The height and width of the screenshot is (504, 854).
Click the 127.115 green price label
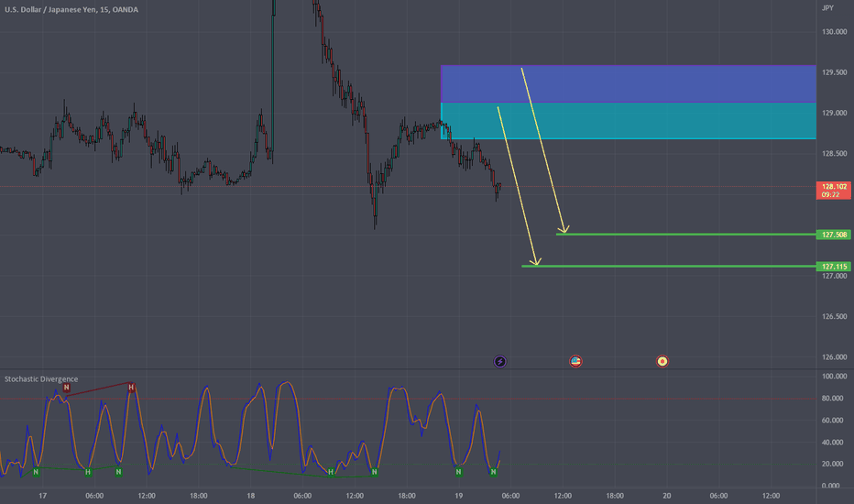tap(833, 267)
